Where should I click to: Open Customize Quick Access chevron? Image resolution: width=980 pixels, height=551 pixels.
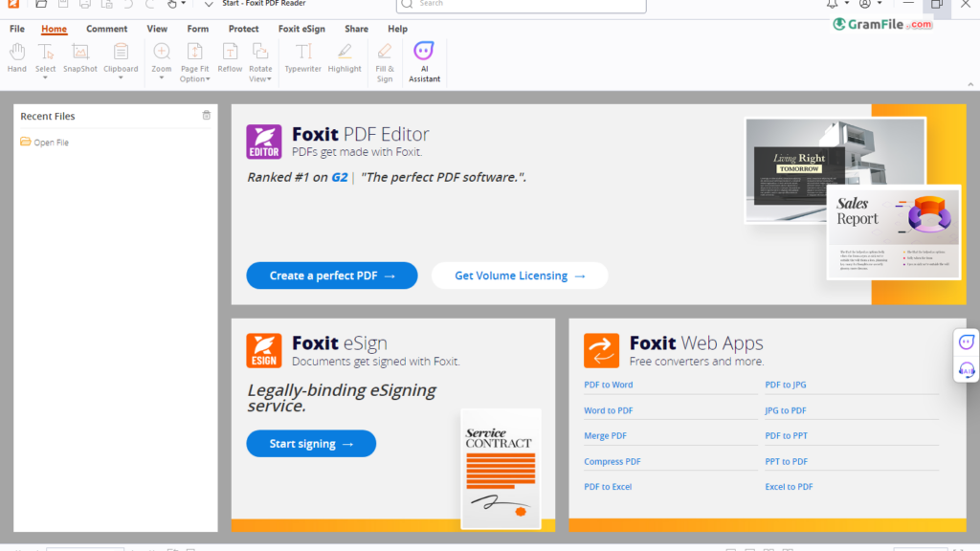pyautogui.click(x=209, y=4)
